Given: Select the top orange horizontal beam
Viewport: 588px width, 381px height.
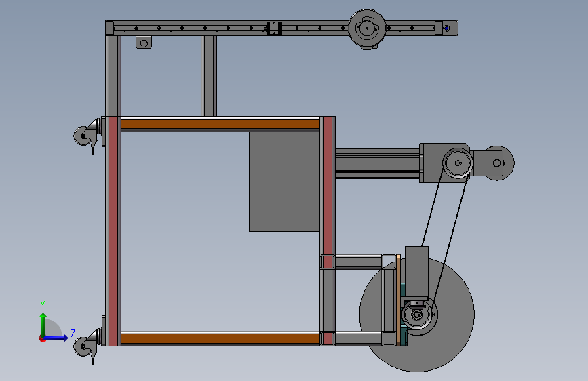Looking at the screenshot, I should coord(220,124).
